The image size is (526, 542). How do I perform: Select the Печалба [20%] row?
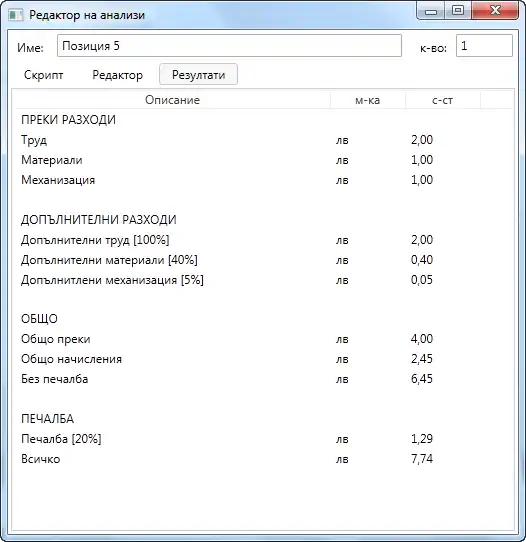coord(263,439)
